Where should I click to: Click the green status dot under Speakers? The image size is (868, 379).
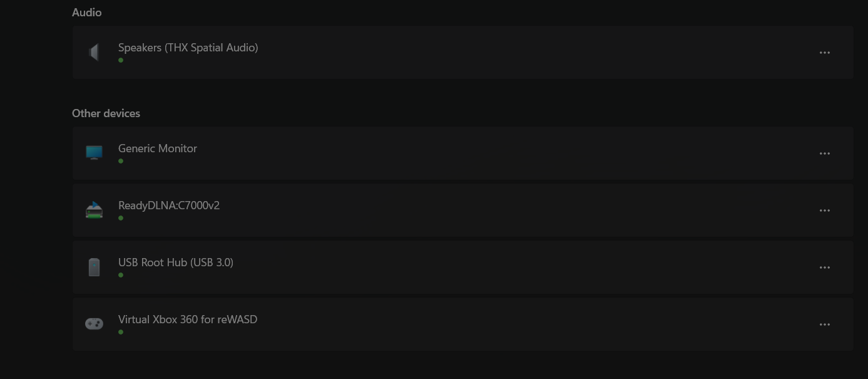[121, 60]
